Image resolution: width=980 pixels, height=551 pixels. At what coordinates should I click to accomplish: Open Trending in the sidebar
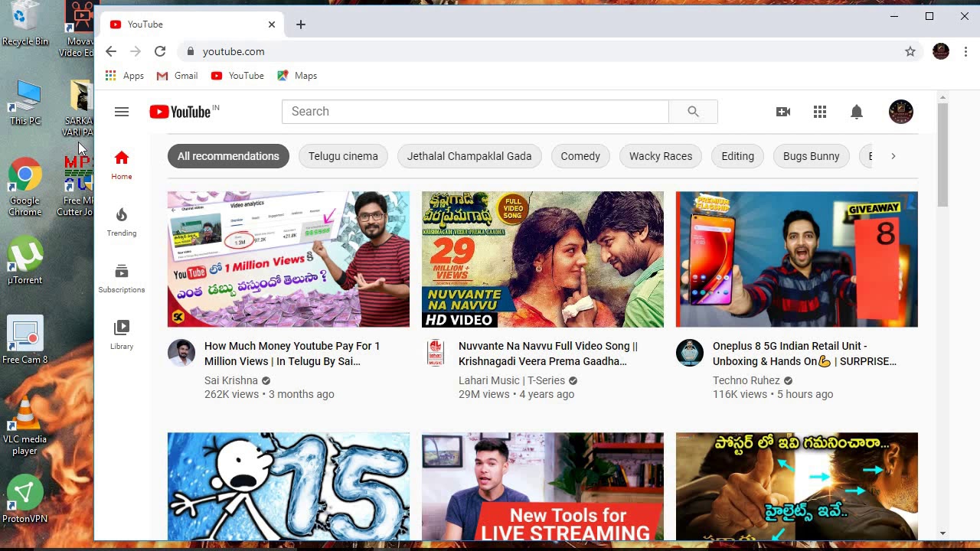122,222
